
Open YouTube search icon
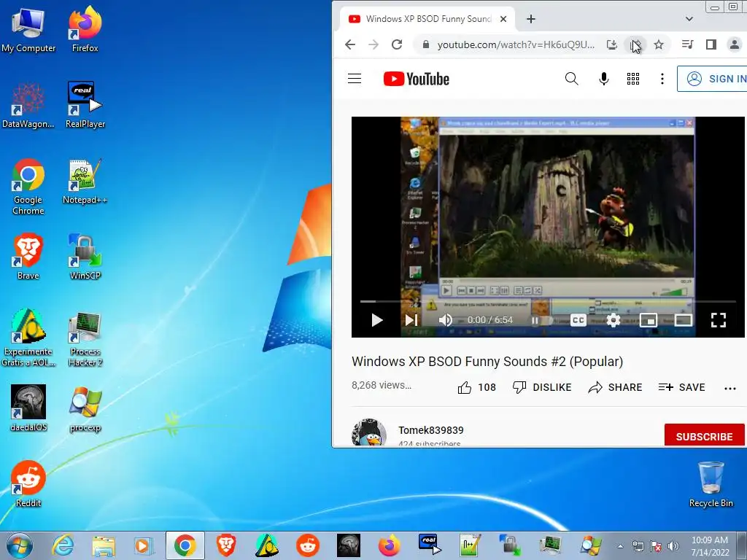[x=571, y=79]
